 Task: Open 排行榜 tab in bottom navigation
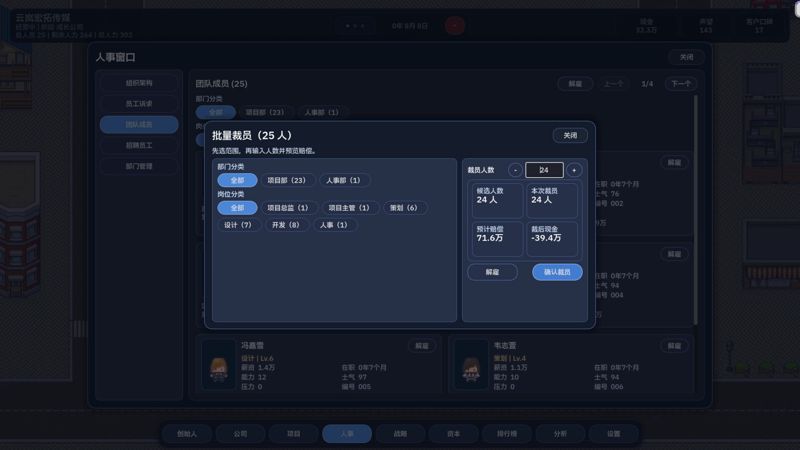(x=507, y=434)
